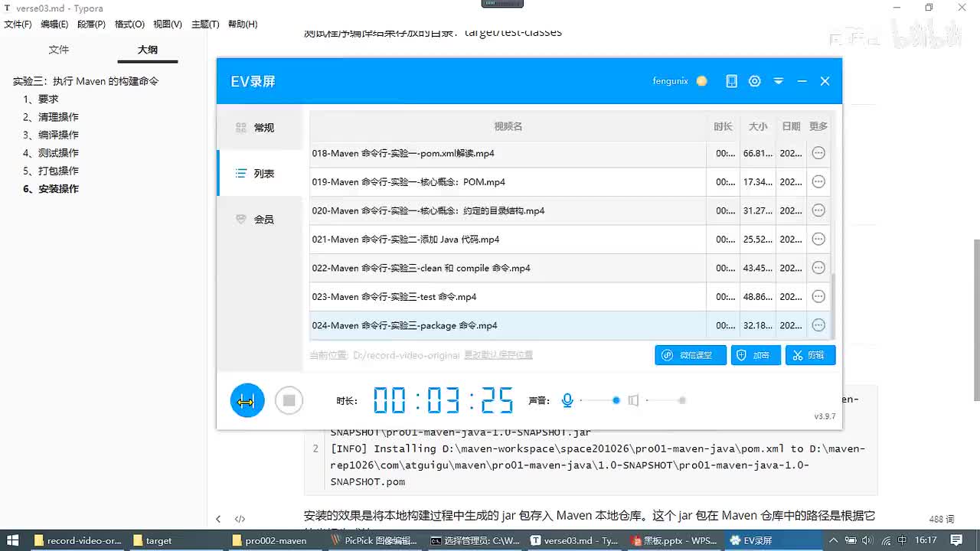This screenshot has width=980, height=551.
Task: Click the 加密 encrypt button
Action: pyautogui.click(x=756, y=355)
